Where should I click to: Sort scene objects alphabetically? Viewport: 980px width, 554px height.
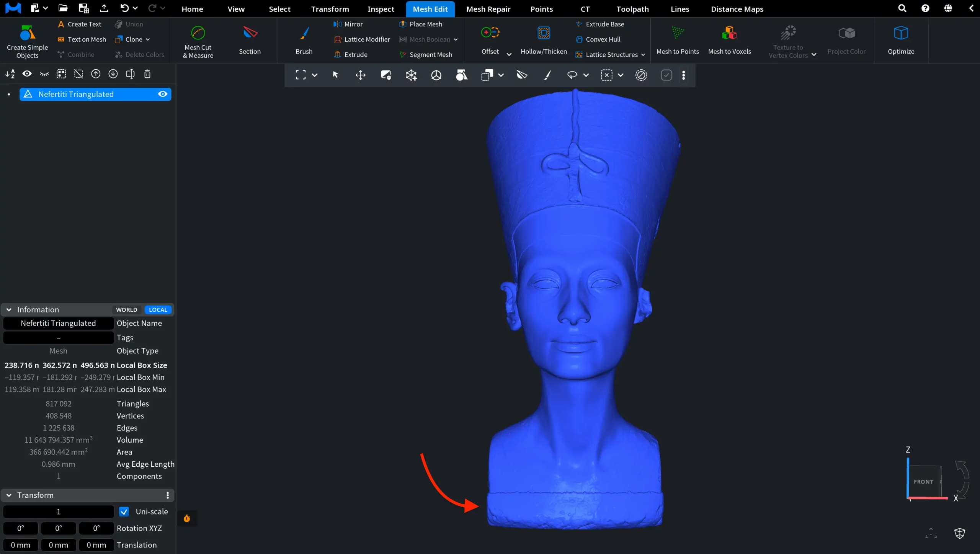(10, 74)
